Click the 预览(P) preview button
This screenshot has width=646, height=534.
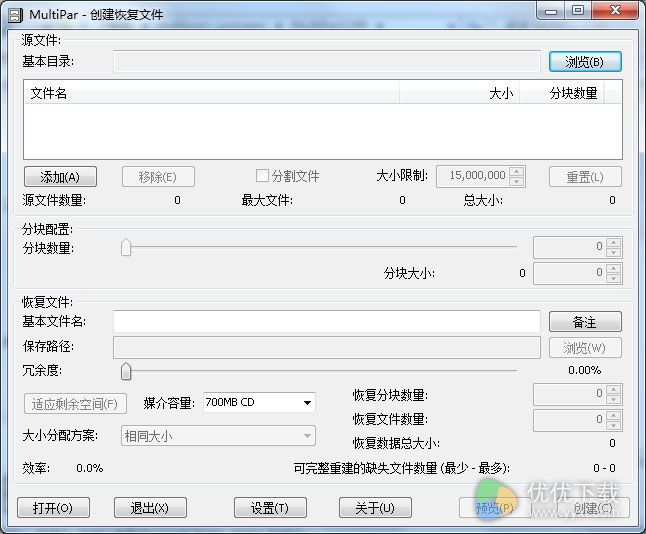pyautogui.click(x=495, y=508)
